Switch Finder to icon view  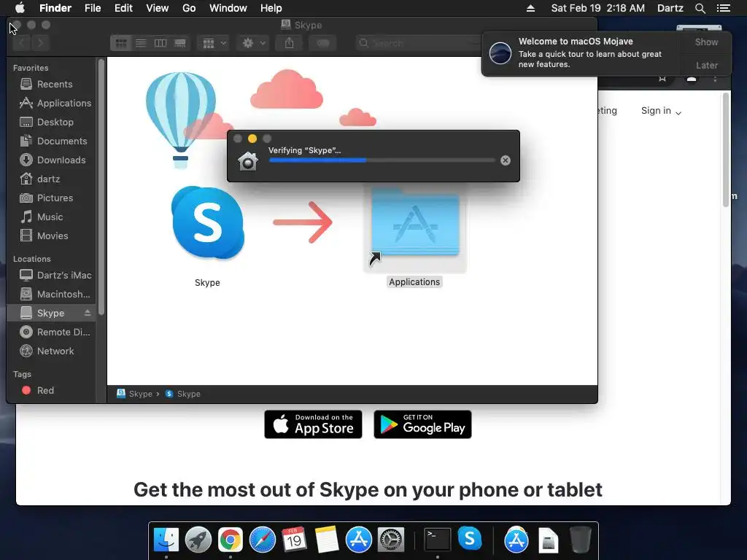tap(121, 43)
